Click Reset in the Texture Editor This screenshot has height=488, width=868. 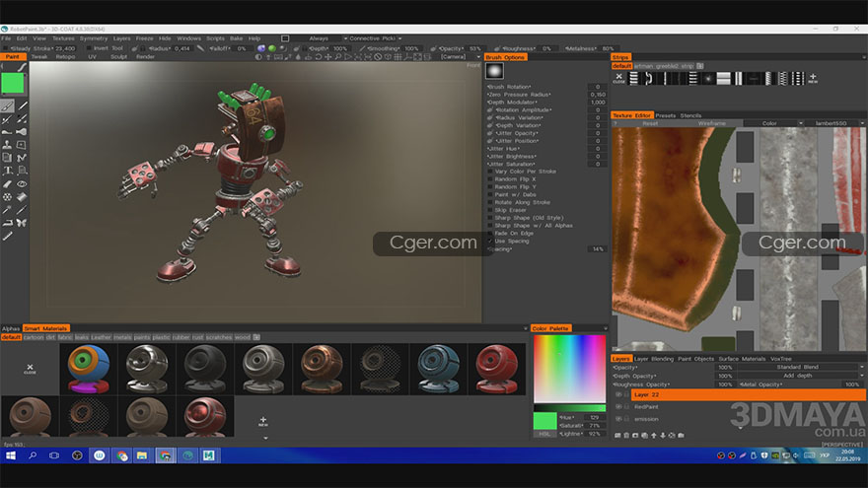click(x=650, y=123)
